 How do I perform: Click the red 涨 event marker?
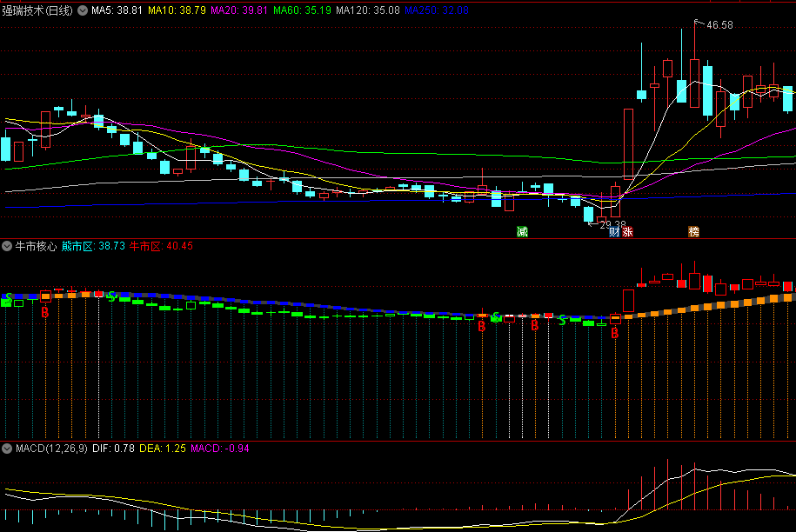(x=627, y=232)
